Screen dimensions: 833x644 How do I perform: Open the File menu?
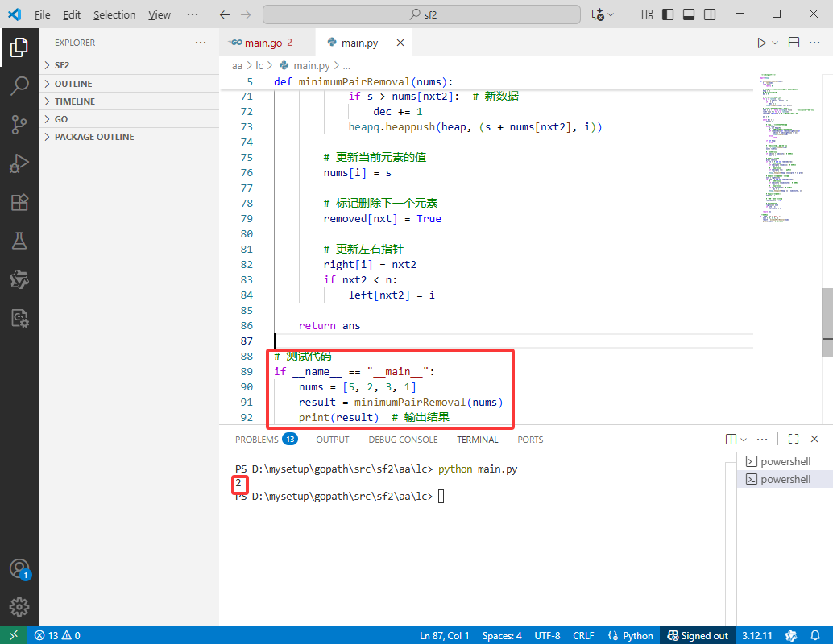pos(42,14)
